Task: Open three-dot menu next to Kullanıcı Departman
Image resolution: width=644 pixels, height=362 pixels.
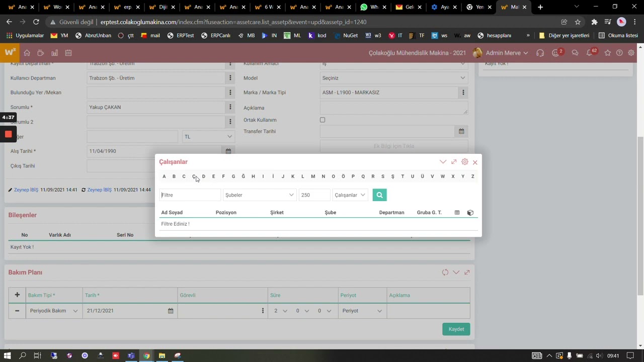Action: pos(230,78)
